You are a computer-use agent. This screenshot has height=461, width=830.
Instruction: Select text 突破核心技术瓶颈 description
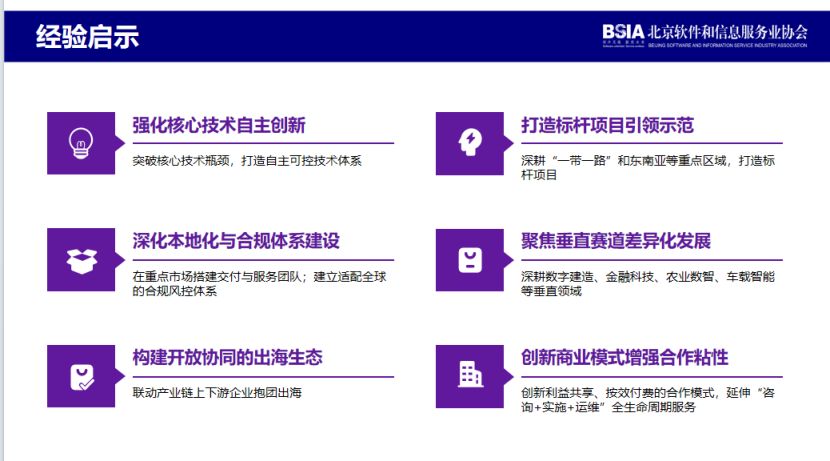click(247, 160)
